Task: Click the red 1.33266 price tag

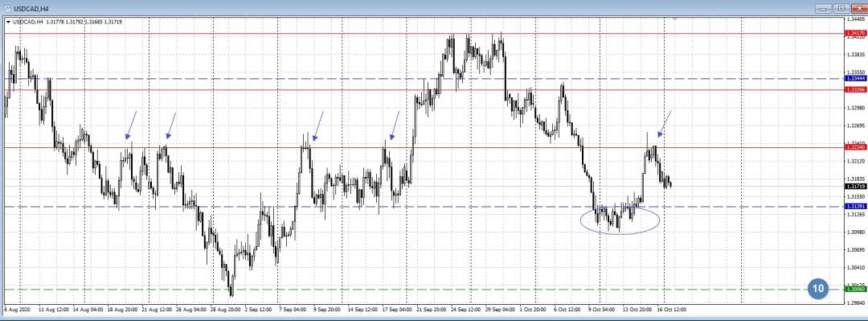Action: coord(855,90)
